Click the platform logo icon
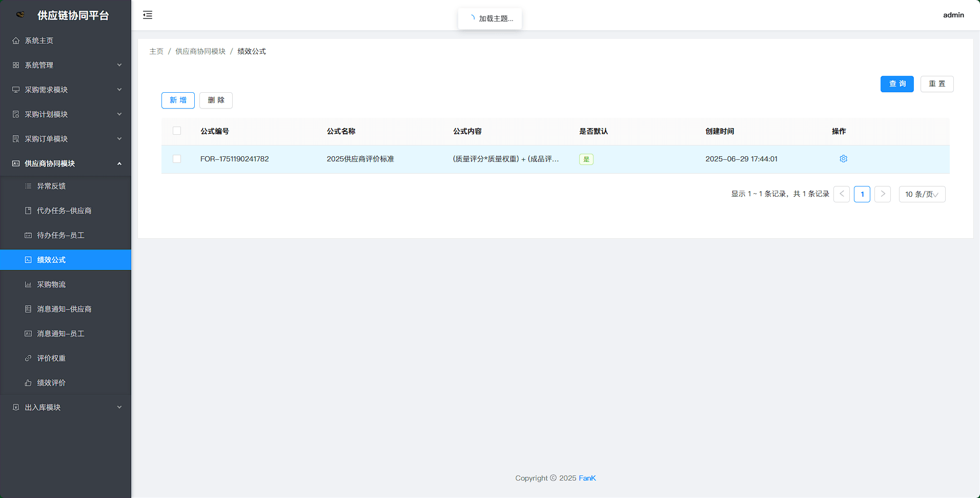This screenshot has width=980, height=498. [x=21, y=15]
